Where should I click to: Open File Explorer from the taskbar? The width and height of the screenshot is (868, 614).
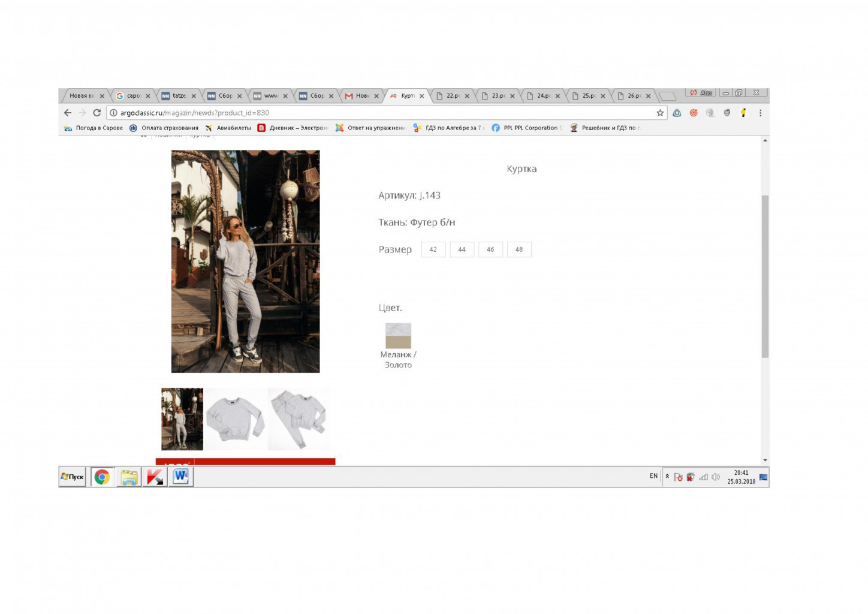pos(128,477)
